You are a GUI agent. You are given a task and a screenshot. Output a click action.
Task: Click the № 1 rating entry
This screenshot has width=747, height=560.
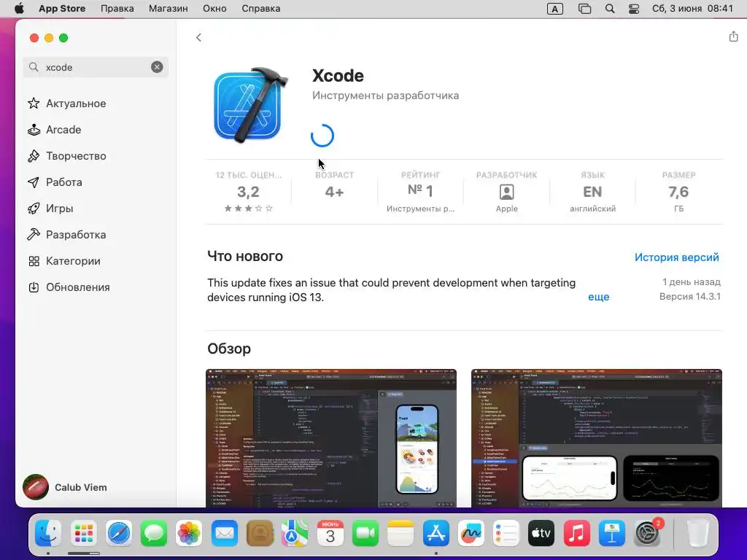[x=420, y=192]
